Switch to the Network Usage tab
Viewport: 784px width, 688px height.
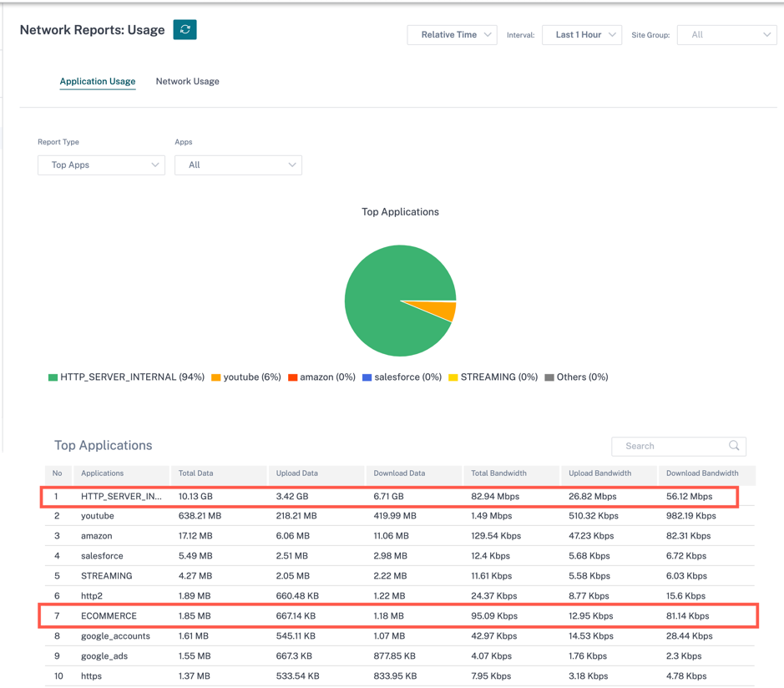188,82
